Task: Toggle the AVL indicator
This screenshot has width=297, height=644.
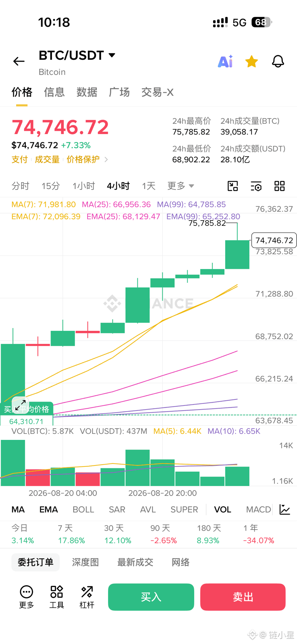Action: pos(148,510)
